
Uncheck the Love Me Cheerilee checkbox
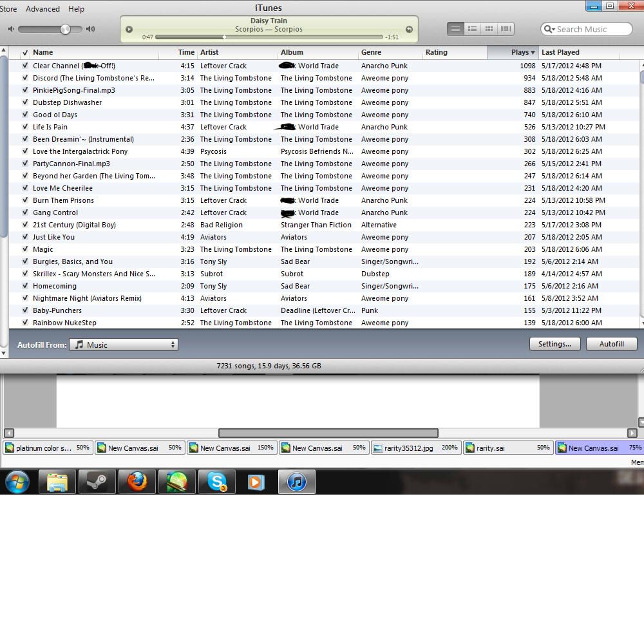pyautogui.click(x=25, y=187)
